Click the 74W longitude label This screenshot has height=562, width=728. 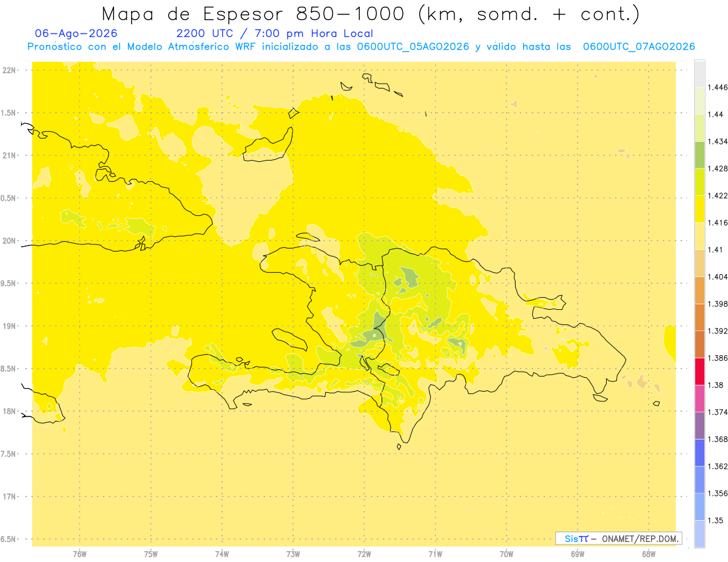222,554
